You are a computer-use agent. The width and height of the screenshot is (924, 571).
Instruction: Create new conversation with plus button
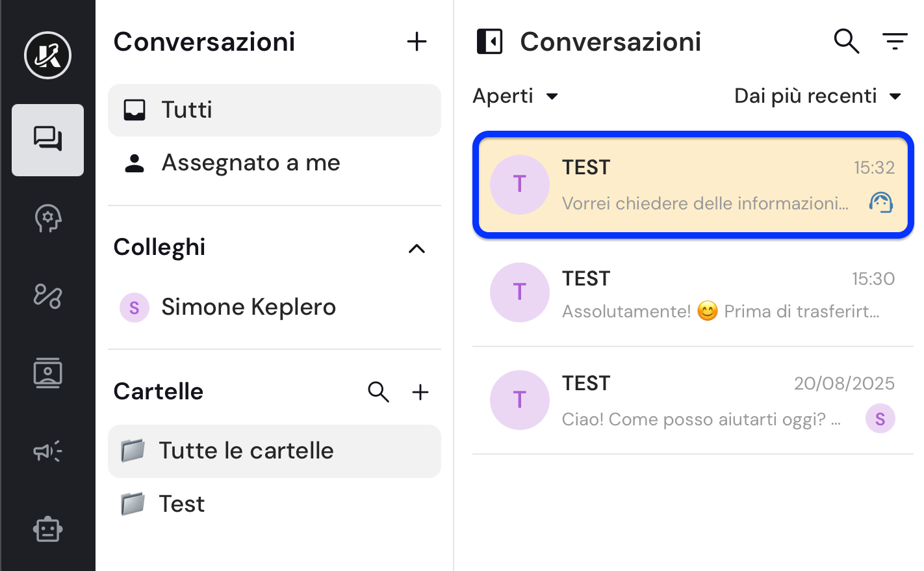(417, 42)
